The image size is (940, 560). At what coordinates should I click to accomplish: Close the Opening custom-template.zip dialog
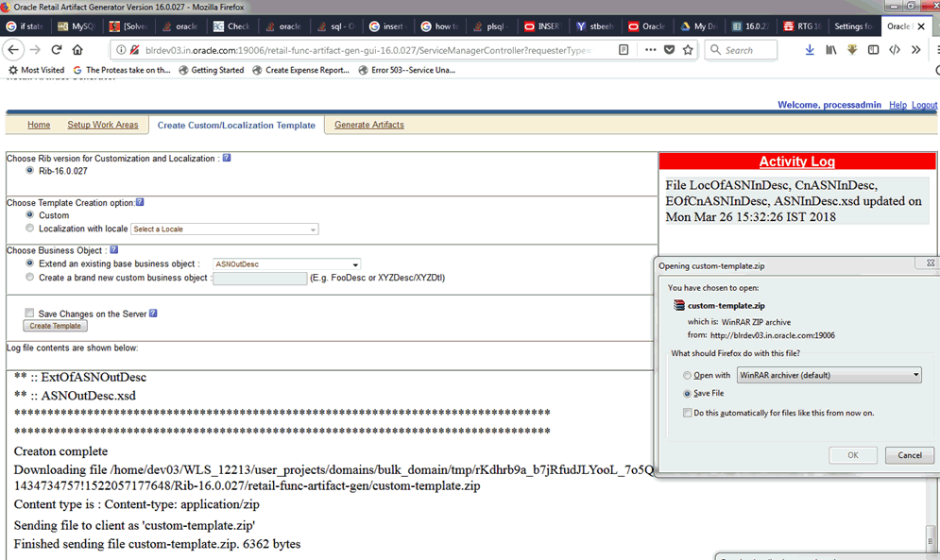coord(931,263)
